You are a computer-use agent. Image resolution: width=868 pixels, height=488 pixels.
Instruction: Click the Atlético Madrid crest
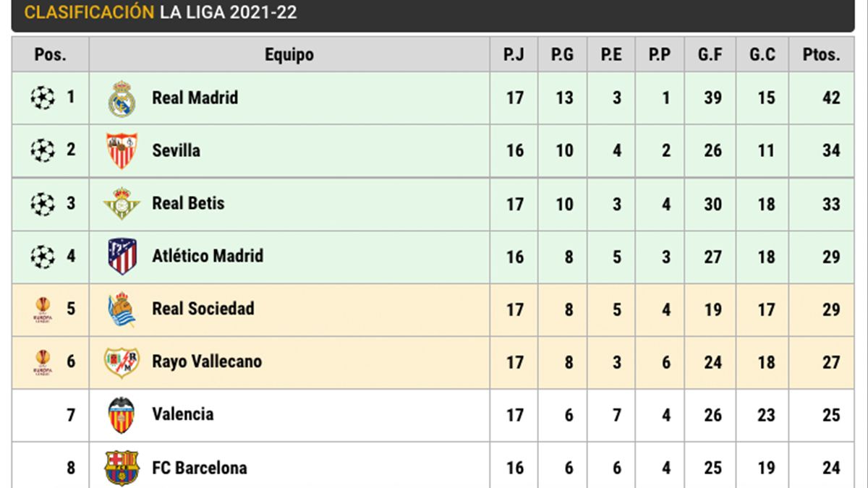(x=122, y=257)
